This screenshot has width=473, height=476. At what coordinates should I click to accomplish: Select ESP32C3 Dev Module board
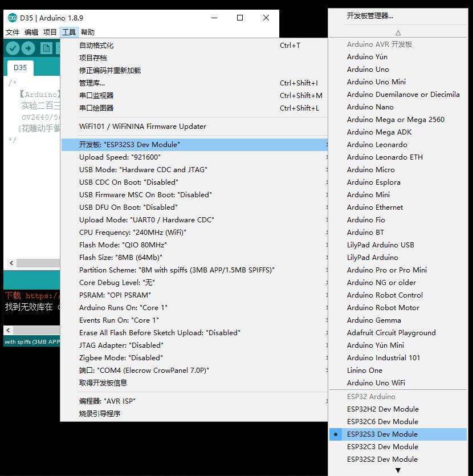[x=398, y=447]
